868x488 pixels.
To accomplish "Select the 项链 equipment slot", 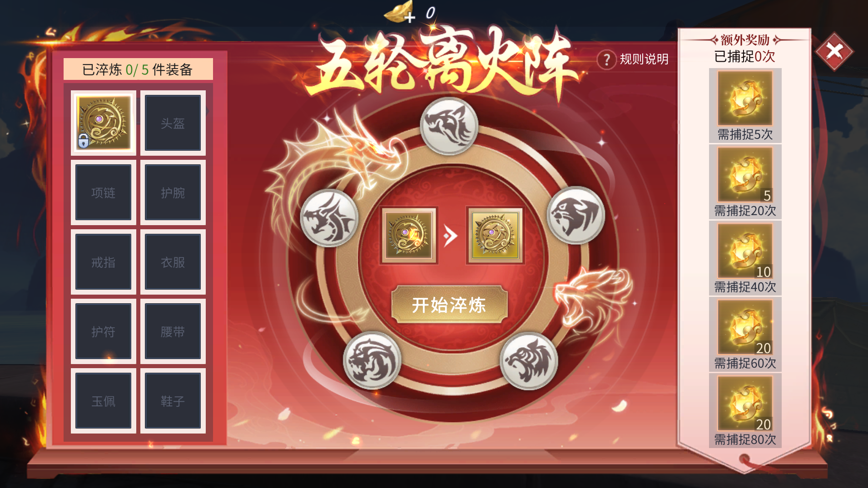I will tap(104, 192).
